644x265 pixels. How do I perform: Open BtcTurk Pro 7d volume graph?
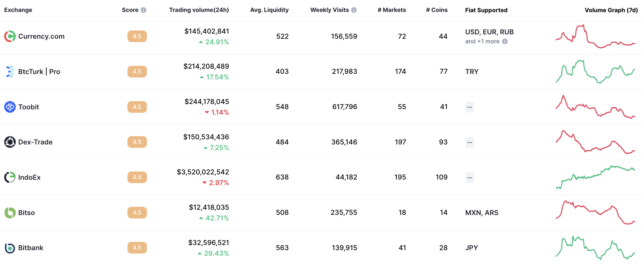[x=595, y=72]
